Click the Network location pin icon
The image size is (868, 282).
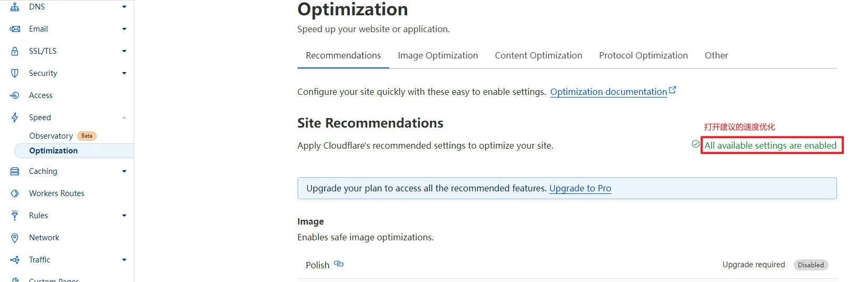tap(15, 238)
